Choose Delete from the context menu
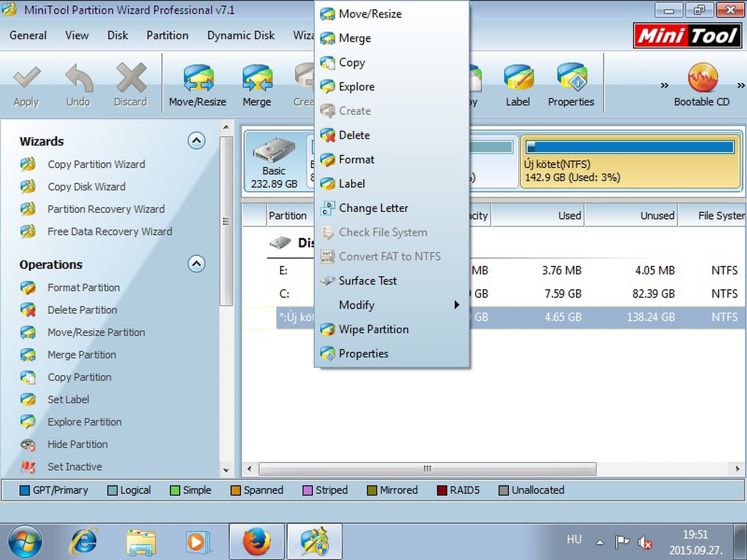 (x=392, y=135)
